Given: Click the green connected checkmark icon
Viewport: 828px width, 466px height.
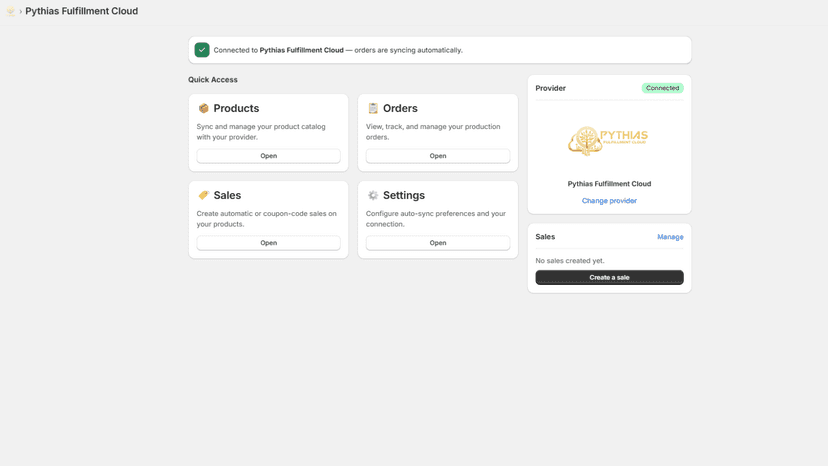Looking at the screenshot, I should click(202, 50).
